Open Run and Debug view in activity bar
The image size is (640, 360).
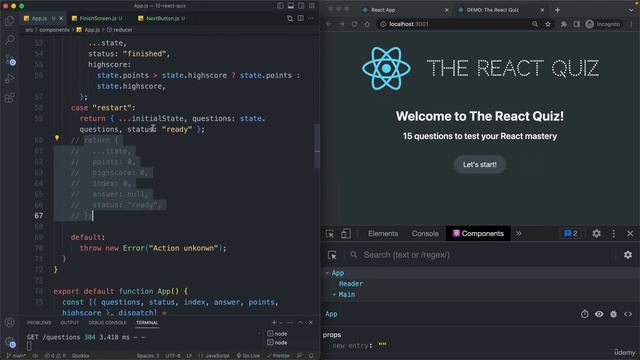coord(9,78)
